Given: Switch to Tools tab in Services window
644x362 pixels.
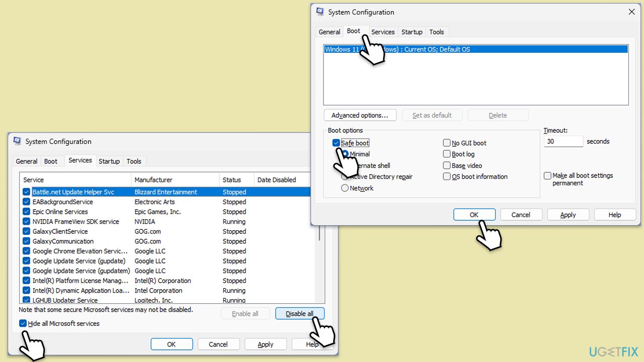Looking at the screenshot, I should point(134,161).
